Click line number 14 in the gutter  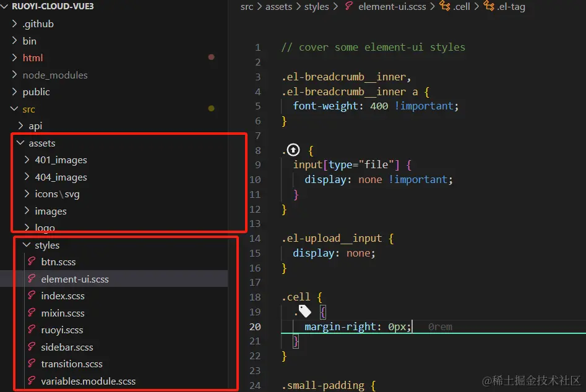coord(255,238)
